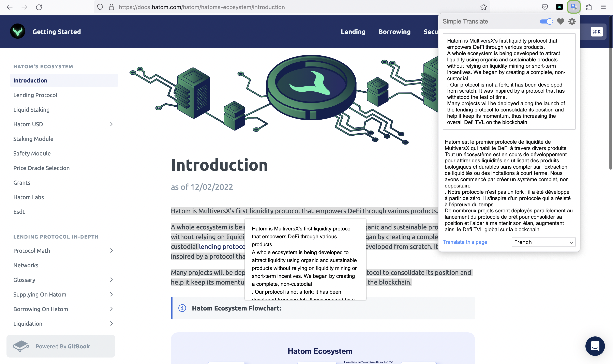
Task: Expand the Hatom USD section
Action: click(x=111, y=124)
